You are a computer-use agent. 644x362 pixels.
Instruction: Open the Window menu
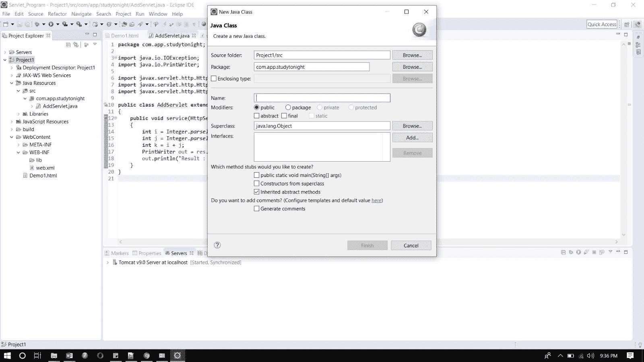point(158,14)
